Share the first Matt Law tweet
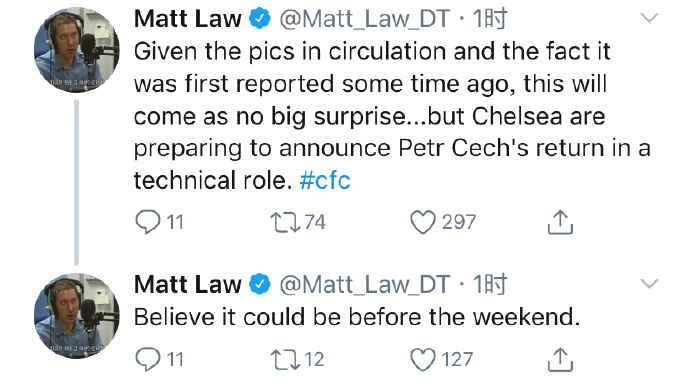 pos(560,221)
